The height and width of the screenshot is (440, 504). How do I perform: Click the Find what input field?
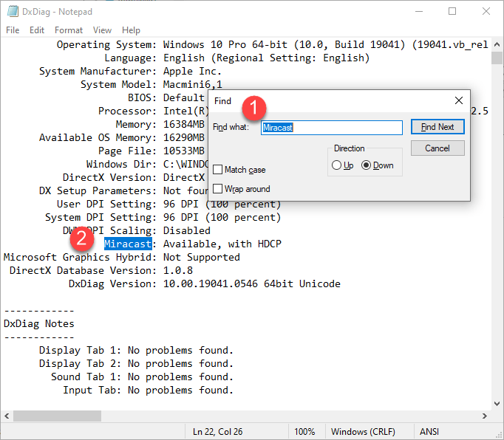click(331, 128)
